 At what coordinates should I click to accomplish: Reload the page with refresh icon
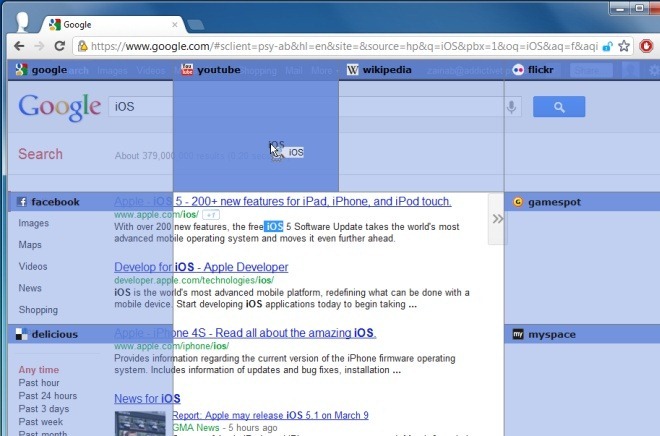click(60, 46)
